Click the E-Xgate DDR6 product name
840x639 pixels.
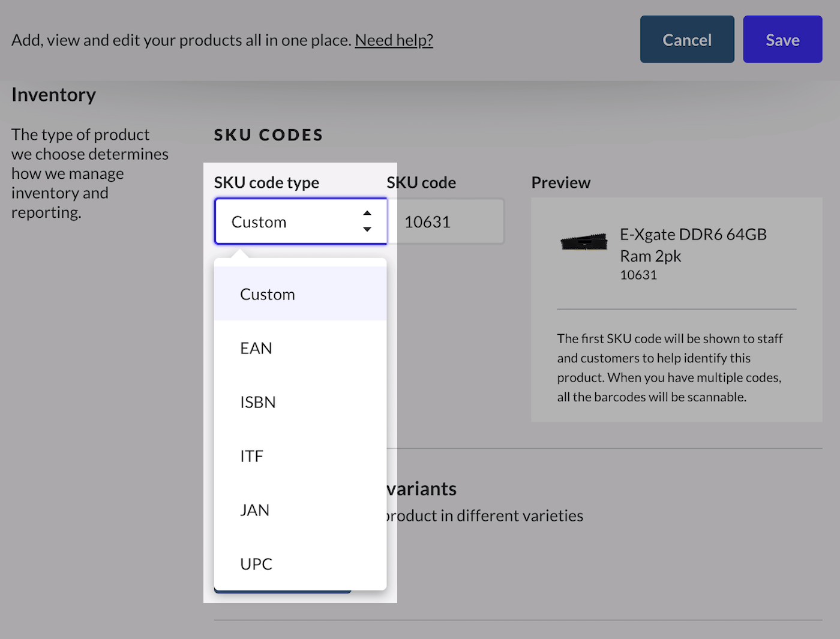(x=693, y=245)
